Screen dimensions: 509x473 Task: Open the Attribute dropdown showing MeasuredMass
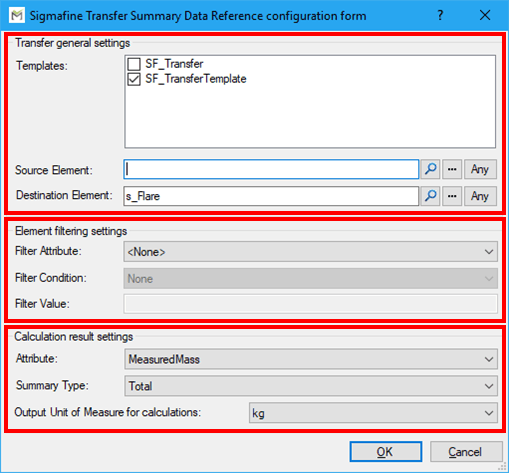(x=311, y=359)
